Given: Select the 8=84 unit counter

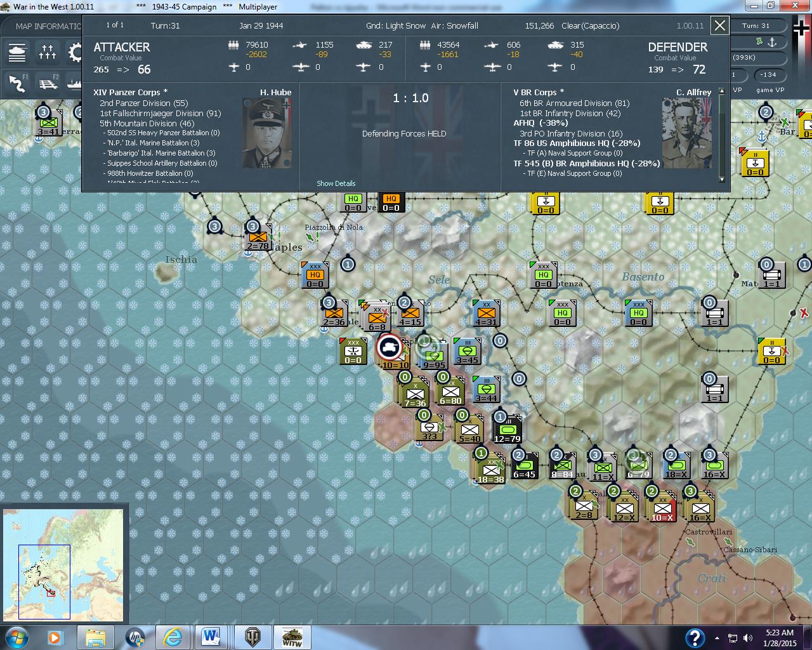Looking at the screenshot, I should (x=562, y=467).
